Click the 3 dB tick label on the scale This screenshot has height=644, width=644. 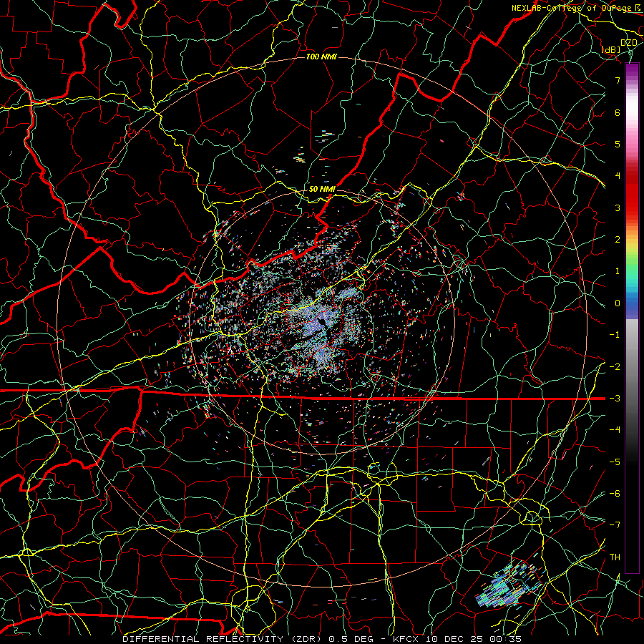tap(618, 208)
